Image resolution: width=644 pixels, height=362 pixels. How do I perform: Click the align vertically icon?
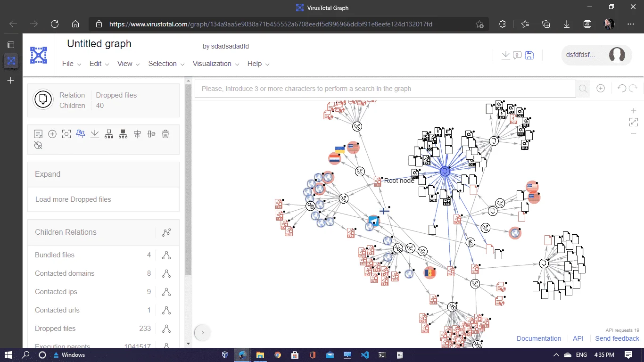point(151,134)
